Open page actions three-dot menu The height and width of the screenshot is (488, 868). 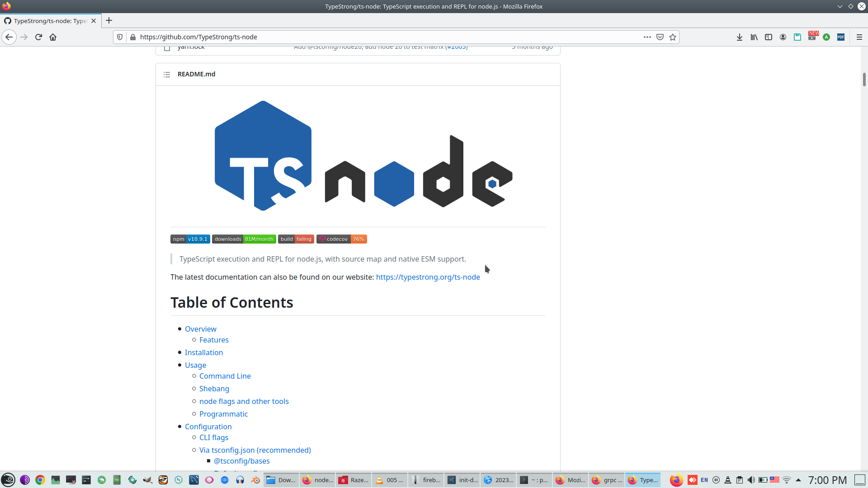[647, 37]
